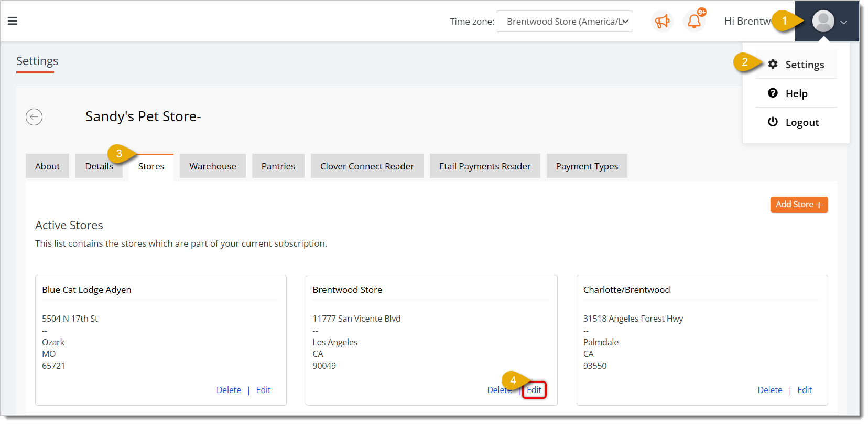Click the Settings page title
The width and height of the screenshot is (868, 424).
pyautogui.click(x=37, y=61)
